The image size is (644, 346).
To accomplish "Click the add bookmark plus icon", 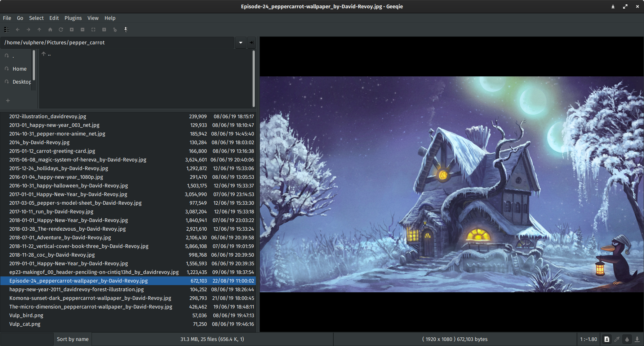I will point(8,101).
